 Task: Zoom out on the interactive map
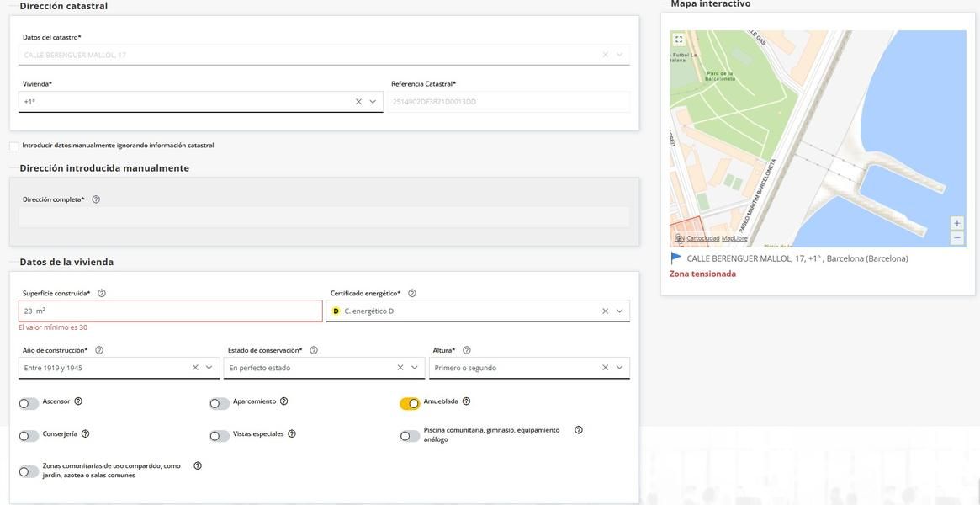click(x=956, y=238)
